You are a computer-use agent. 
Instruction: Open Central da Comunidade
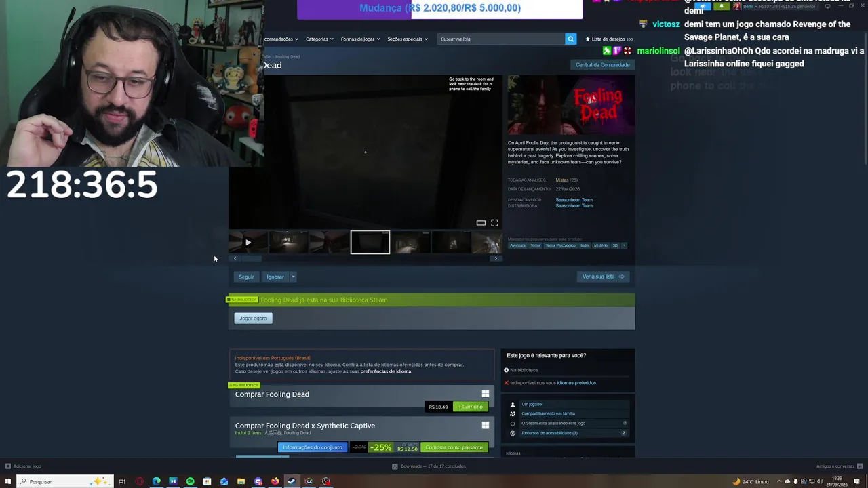[x=603, y=65]
